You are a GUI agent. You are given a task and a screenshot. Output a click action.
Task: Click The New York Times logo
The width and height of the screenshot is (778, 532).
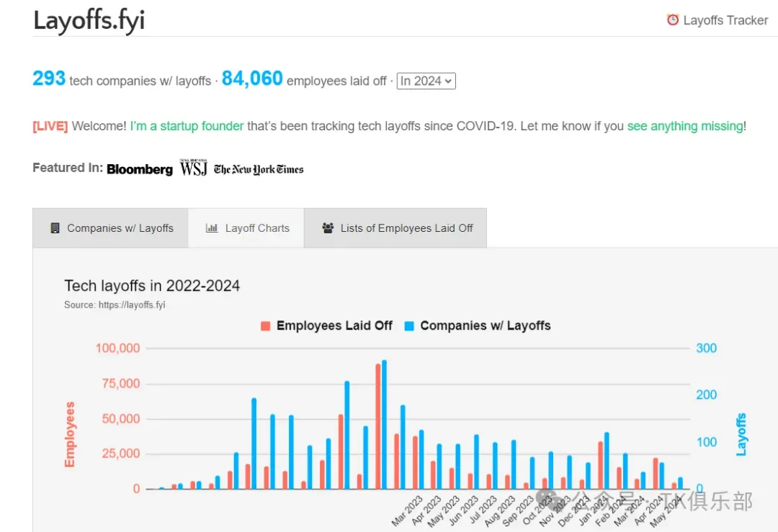click(259, 170)
